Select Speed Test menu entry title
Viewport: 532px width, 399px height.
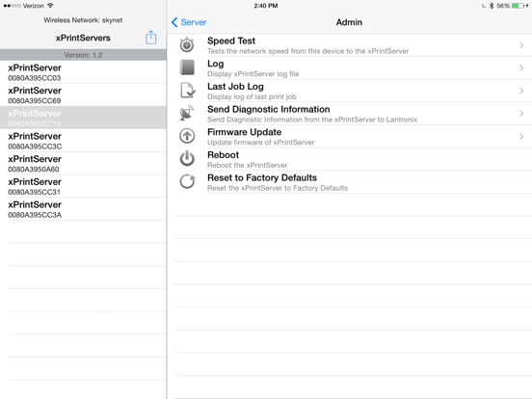click(x=231, y=40)
